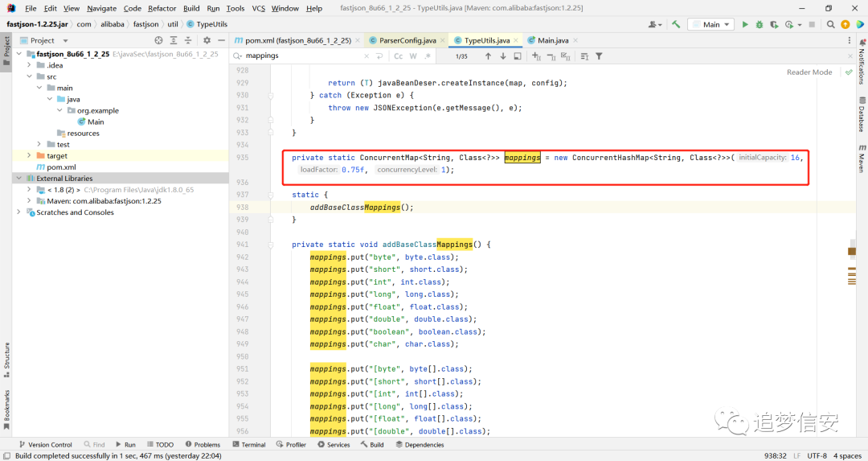Toggle match case Cc option
This screenshot has width=868, height=461.
click(398, 56)
